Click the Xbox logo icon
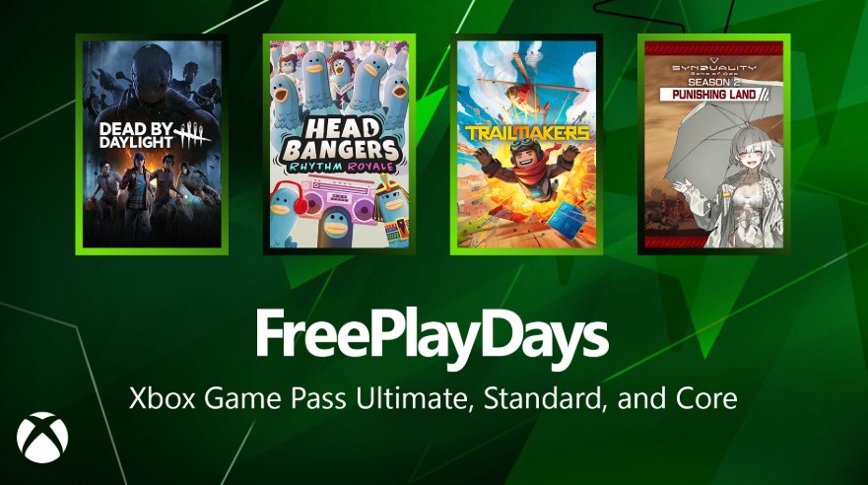Screen dimensions: 868x485 coord(42,438)
